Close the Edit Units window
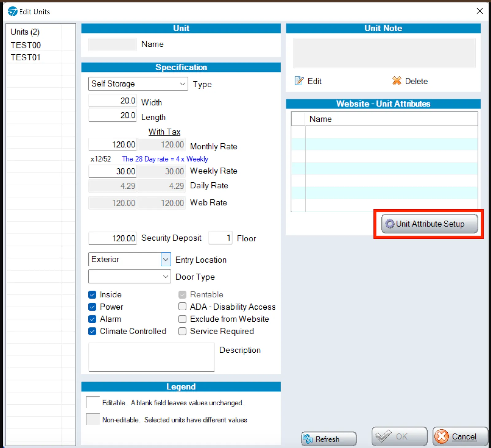This screenshot has width=491, height=448. click(x=480, y=11)
